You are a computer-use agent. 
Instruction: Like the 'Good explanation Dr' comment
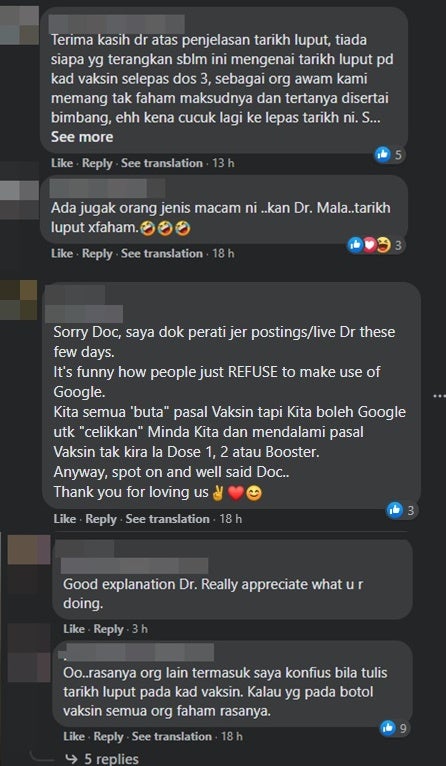(74, 629)
